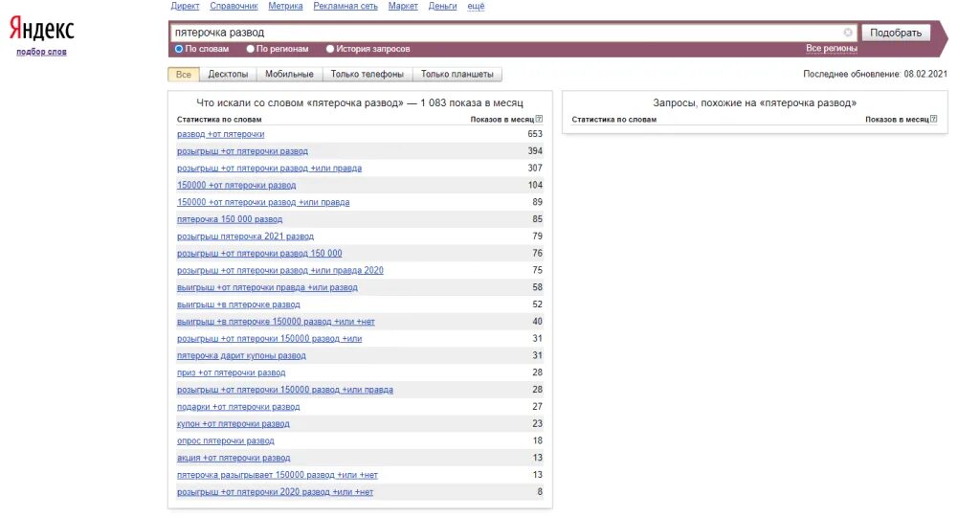Open query 'розыгрыш +от пятерочки 2020 развод +или +нет'
Viewport: 980px width, 518px height.
point(275,492)
